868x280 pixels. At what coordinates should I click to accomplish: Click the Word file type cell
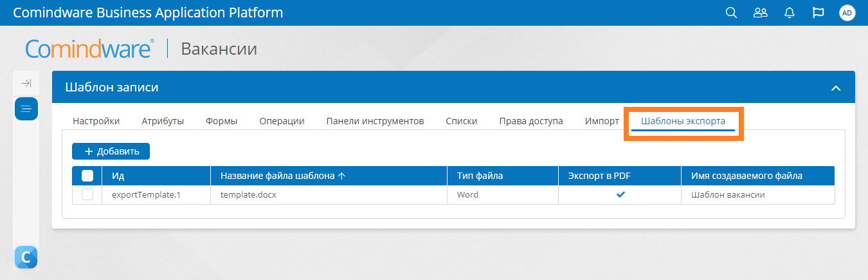click(x=502, y=194)
